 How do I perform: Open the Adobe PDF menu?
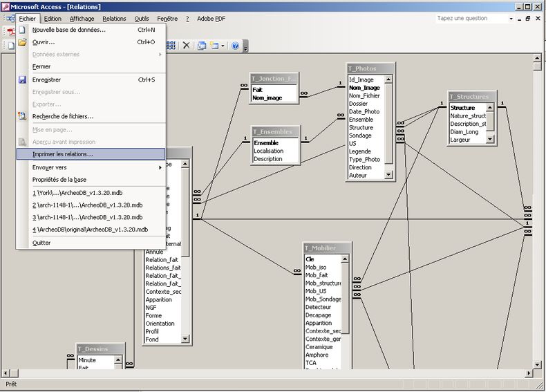(211, 19)
